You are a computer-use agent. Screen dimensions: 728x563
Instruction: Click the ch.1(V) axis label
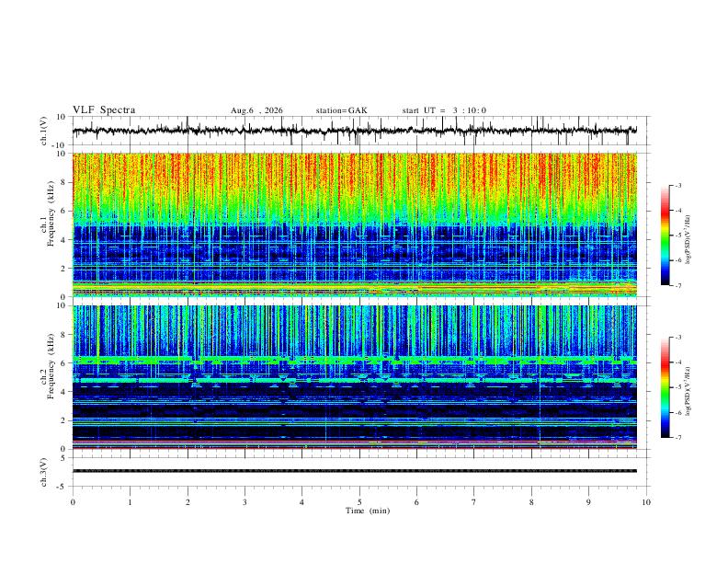44,131
